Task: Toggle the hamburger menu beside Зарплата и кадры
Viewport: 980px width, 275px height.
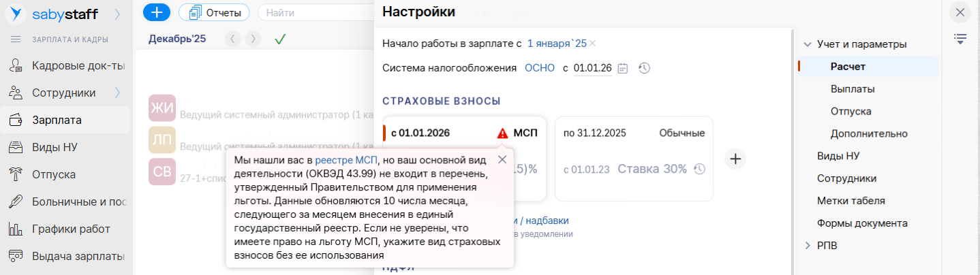Action: pyautogui.click(x=16, y=39)
